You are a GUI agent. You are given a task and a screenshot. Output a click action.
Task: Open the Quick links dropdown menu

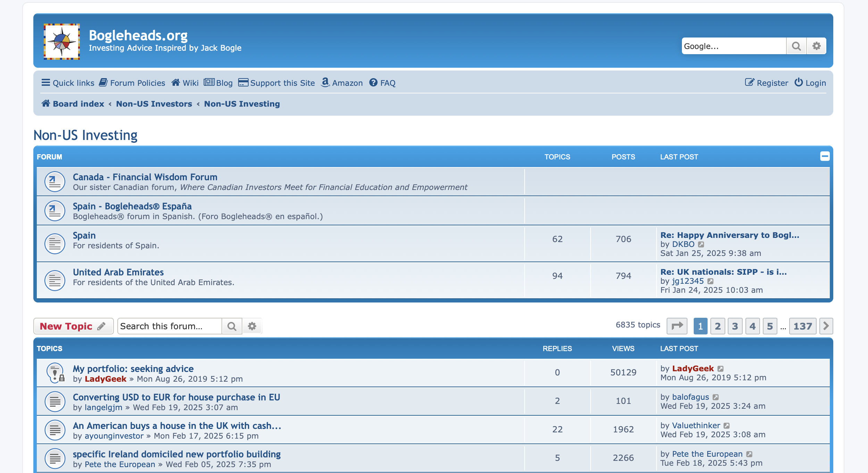pos(68,83)
